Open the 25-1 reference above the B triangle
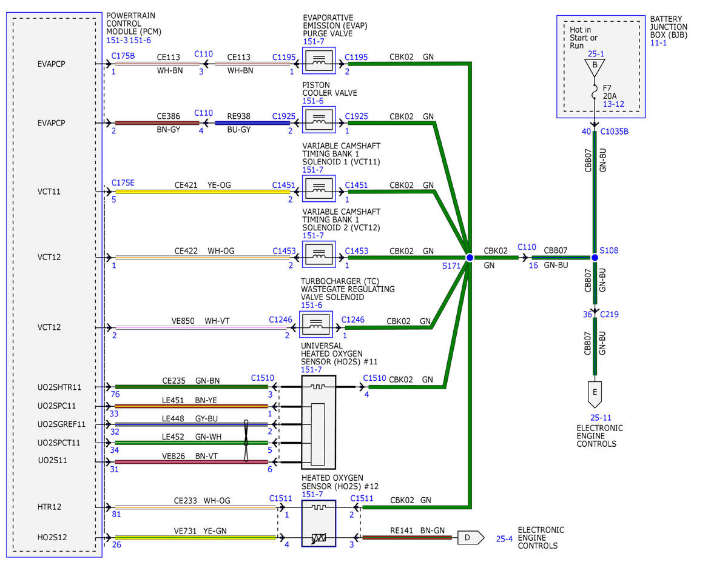Viewport: 728px width, 562px height. (595, 53)
